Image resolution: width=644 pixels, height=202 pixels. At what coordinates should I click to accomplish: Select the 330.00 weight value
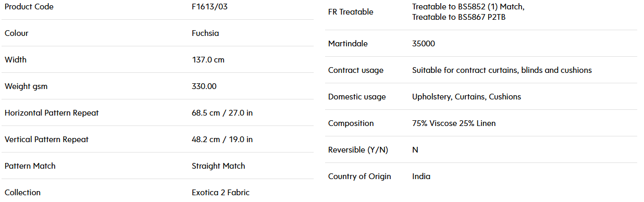click(x=204, y=86)
